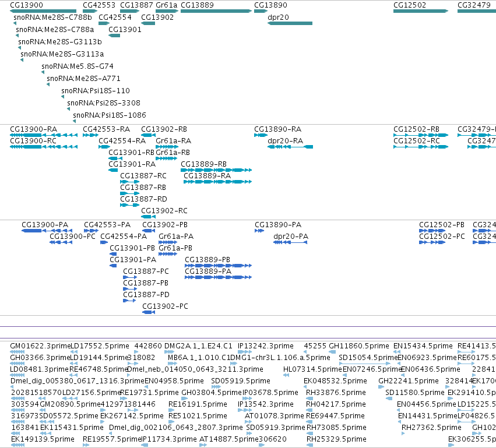The width and height of the screenshot is (496, 448).
Task: Click EST IP13242.3prime label
Action: pyautogui.click(x=266, y=346)
